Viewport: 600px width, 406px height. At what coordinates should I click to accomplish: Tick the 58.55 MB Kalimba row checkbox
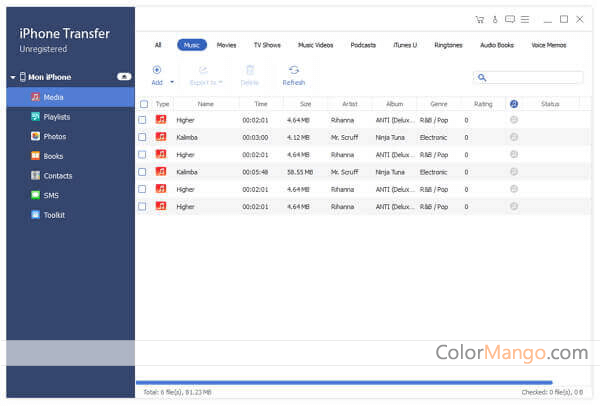coord(143,172)
